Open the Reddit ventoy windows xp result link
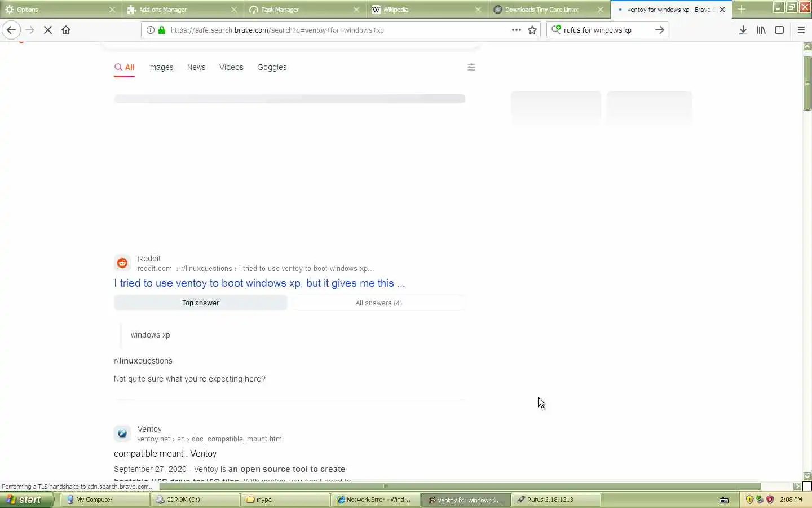This screenshot has width=812, height=508. 259,283
